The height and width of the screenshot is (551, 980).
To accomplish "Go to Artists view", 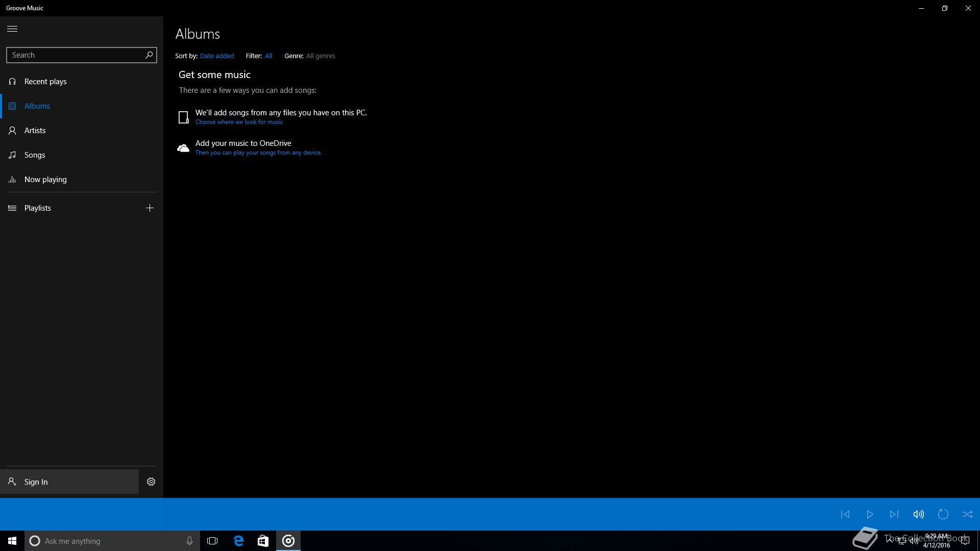I will (82, 131).
